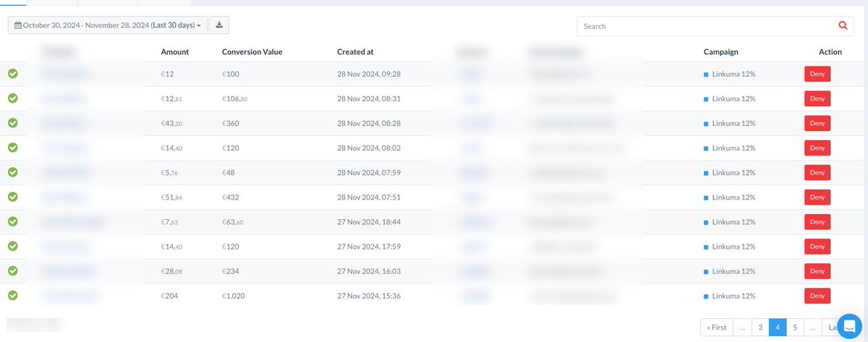Click blue campaign color dot in 15:36 row
Screen dimensions: 868x342
point(706,296)
